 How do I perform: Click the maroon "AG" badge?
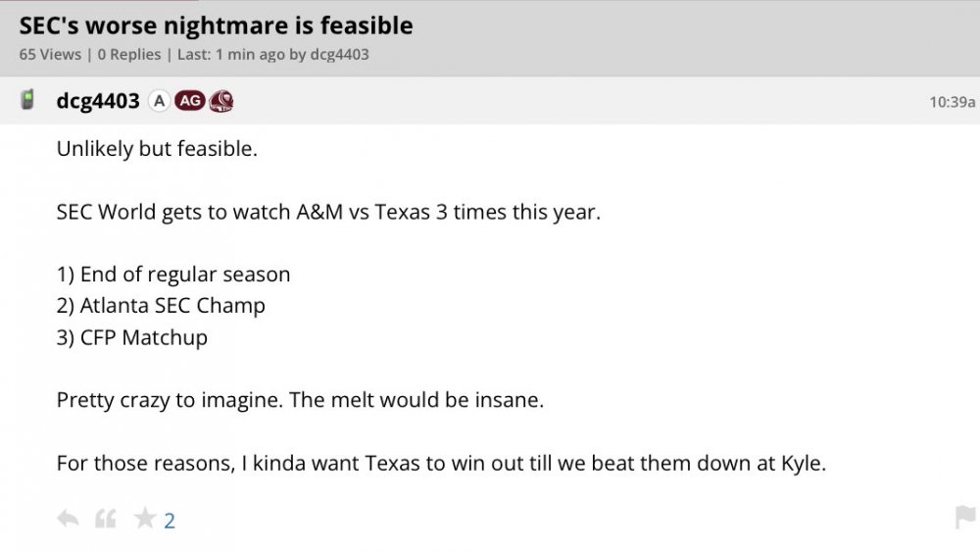click(189, 100)
